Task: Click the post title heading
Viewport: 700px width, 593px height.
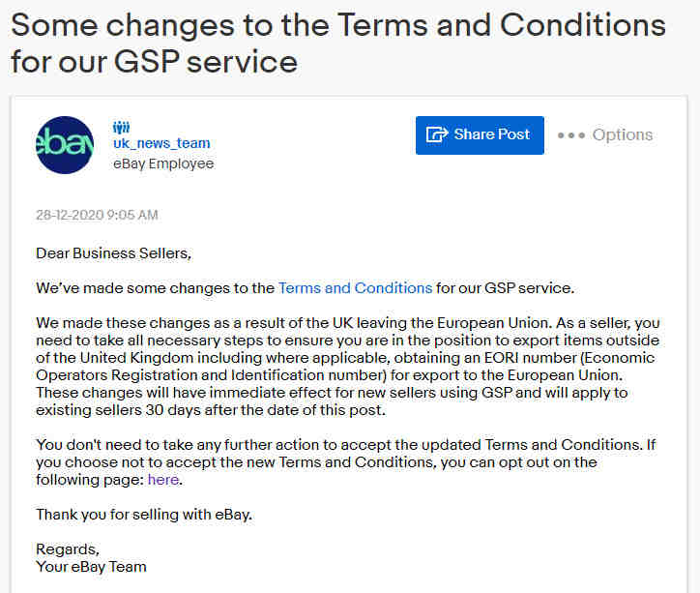Action: [338, 43]
